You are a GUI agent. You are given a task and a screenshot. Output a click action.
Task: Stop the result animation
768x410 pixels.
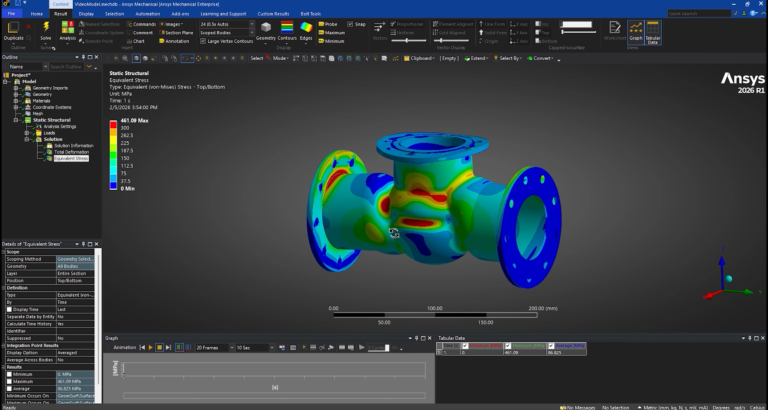tap(159, 347)
